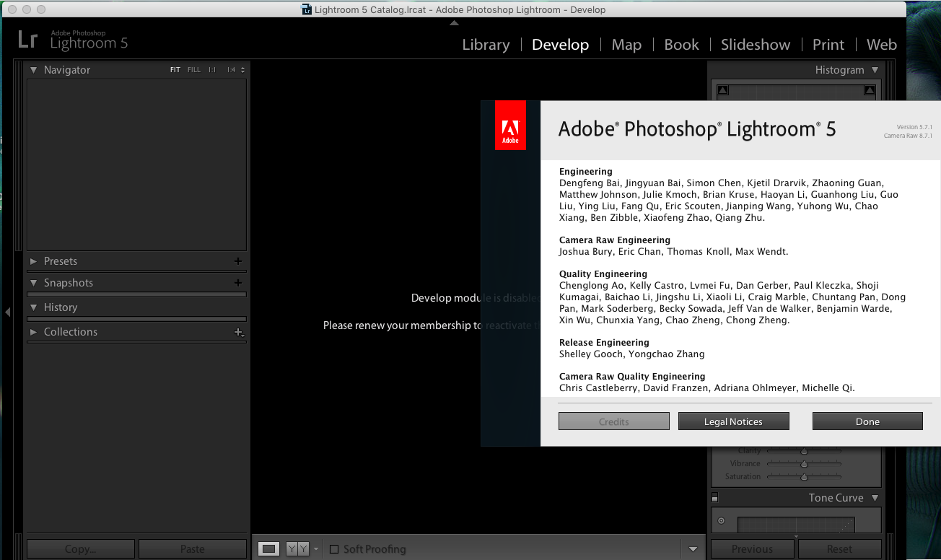
Task: Open Legal Notices in About dialog
Action: point(733,421)
